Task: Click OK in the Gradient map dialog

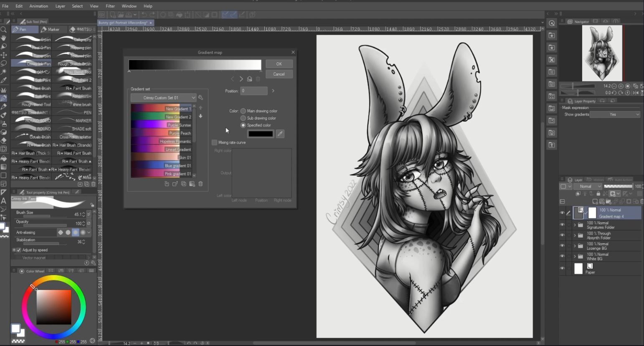Action: pos(279,64)
